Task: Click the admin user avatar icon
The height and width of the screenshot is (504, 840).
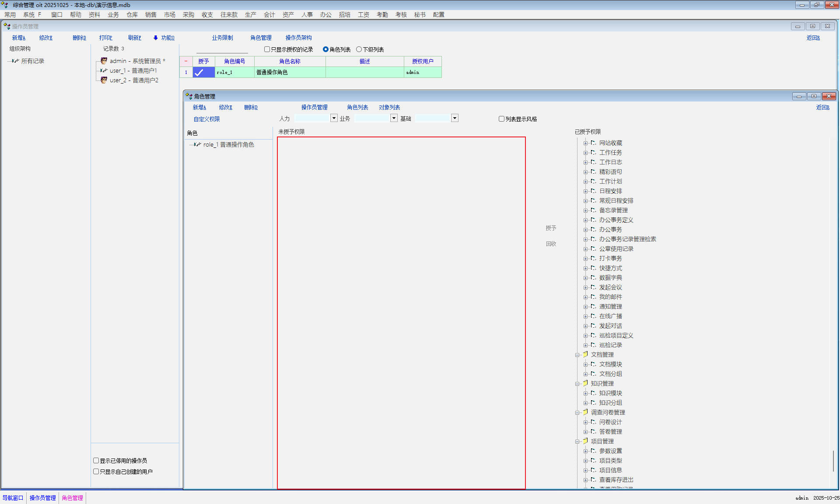Action: coord(104,61)
